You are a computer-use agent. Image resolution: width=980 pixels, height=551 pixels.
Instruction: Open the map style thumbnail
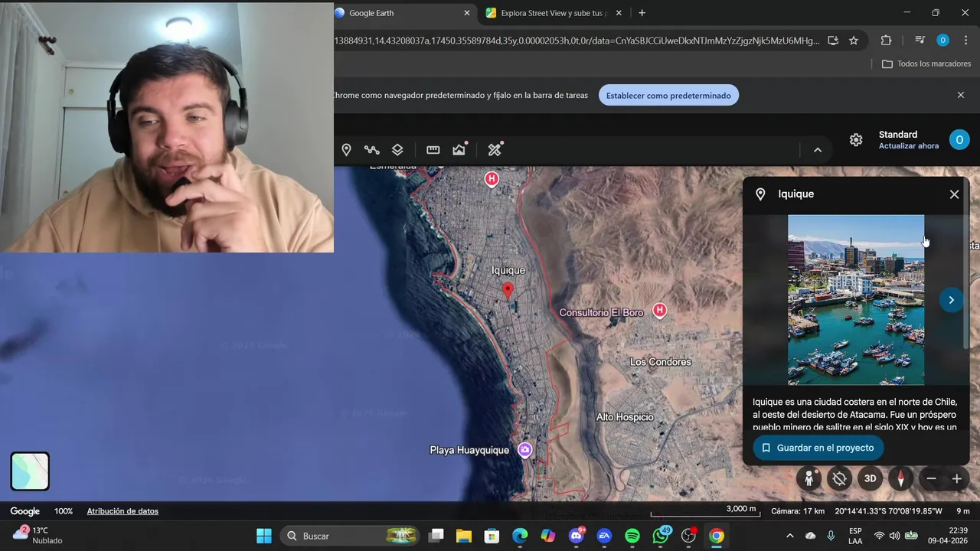pos(30,471)
